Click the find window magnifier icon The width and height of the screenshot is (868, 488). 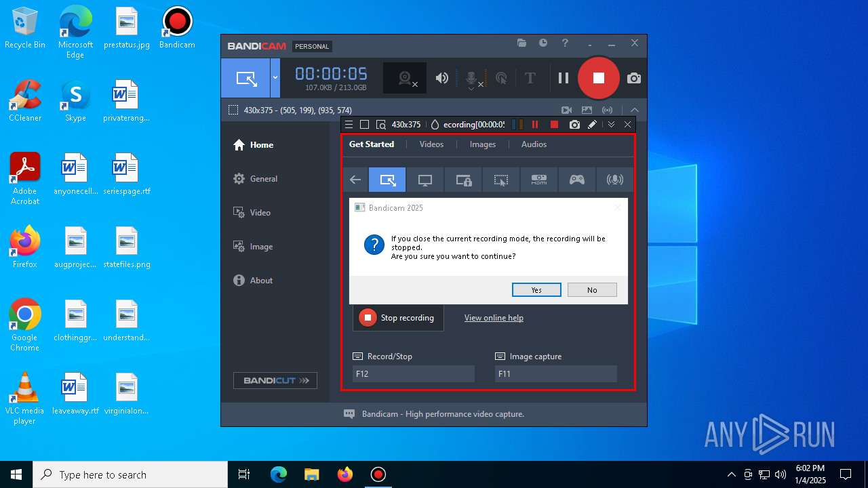tap(381, 125)
